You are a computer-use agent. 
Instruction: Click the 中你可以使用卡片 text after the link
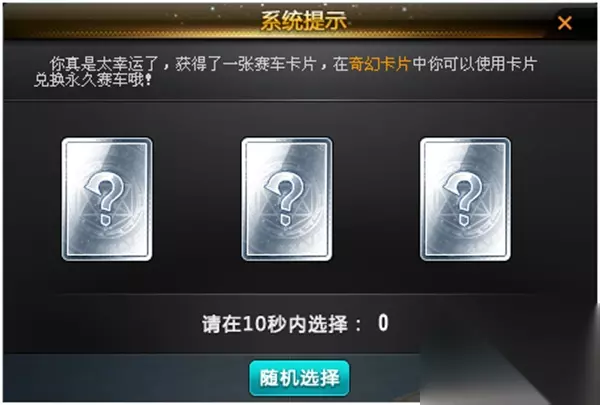point(474,64)
